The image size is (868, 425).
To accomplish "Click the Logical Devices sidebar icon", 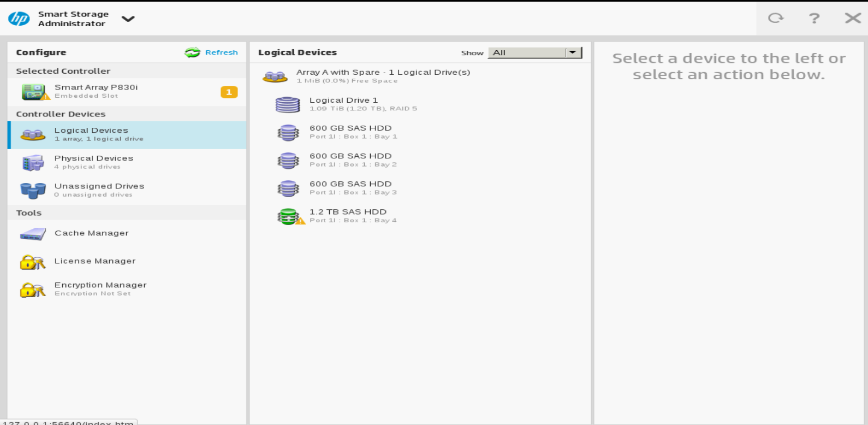I will click(x=33, y=134).
